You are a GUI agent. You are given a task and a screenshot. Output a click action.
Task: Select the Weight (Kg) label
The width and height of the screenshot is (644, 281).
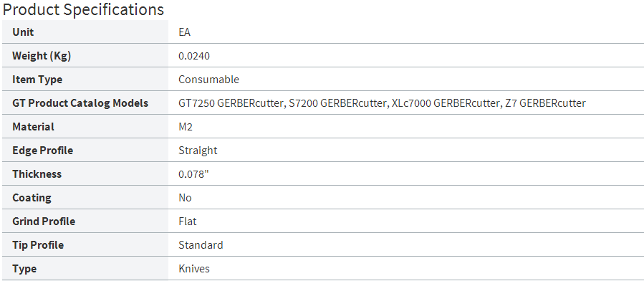point(42,56)
